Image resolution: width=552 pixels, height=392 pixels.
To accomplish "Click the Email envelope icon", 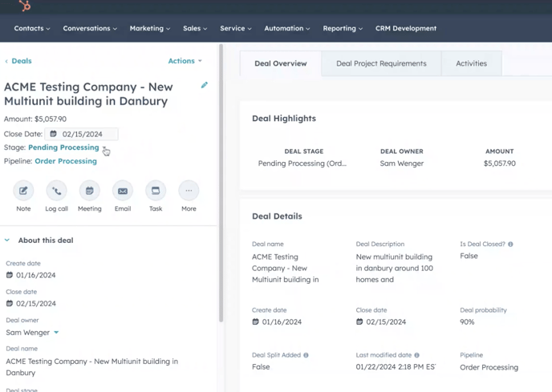I will pos(123,191).
